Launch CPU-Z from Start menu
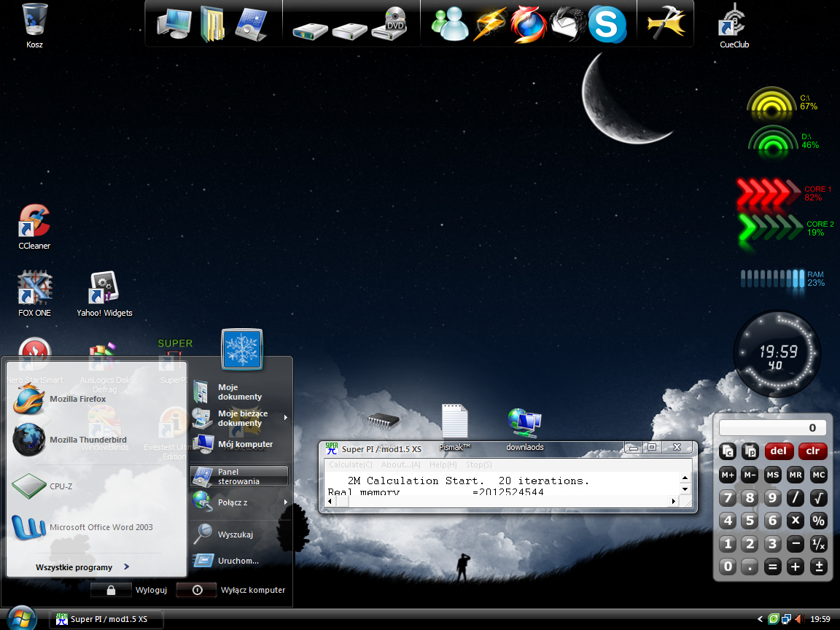 pos(98,486)
